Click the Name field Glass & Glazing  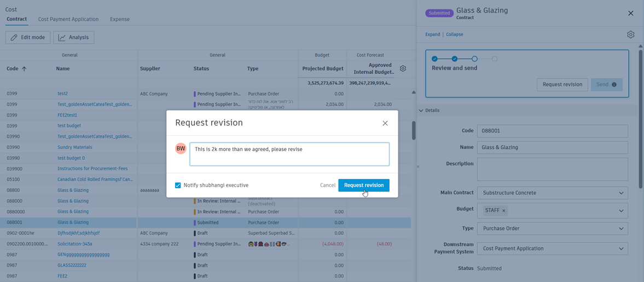click(553, 148)
